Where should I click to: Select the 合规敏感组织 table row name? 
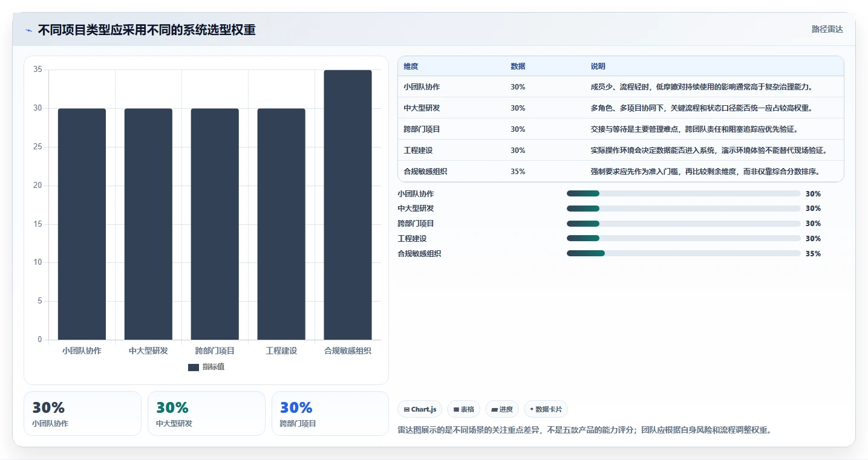click(425, 172)
